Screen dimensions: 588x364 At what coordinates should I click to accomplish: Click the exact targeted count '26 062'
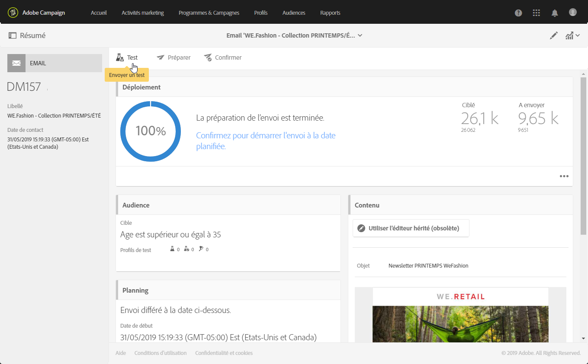(x=468, y=130)
